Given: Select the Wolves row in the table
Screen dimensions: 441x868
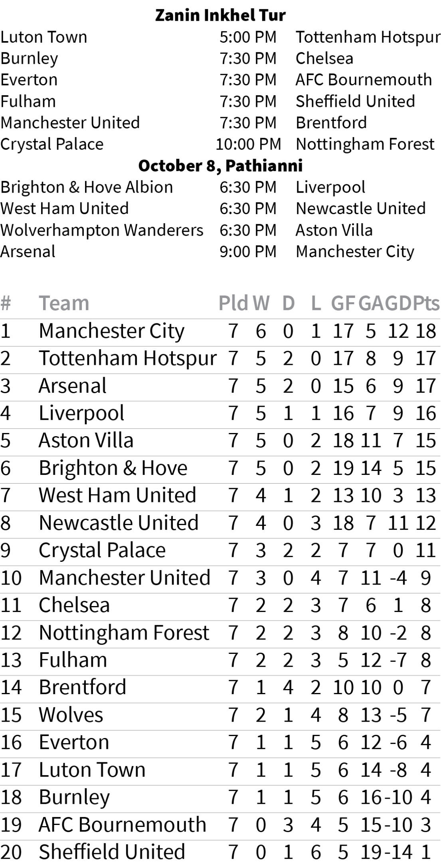Looking at the screenshot, I should tap(220, 715).
